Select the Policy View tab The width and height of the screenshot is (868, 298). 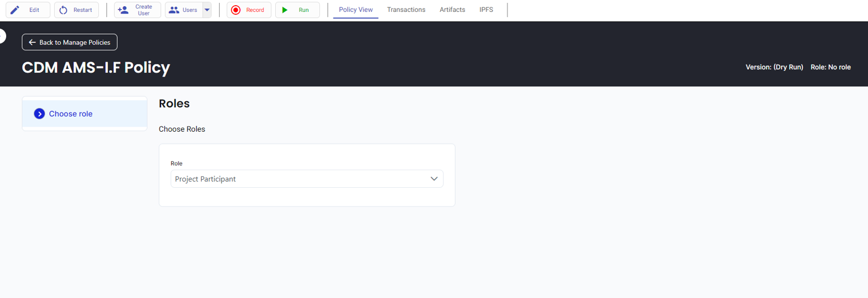coord(355,10)
